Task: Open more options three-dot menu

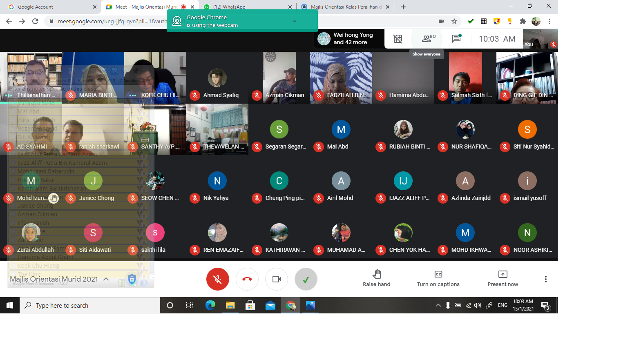Action: tap(545, 279)
